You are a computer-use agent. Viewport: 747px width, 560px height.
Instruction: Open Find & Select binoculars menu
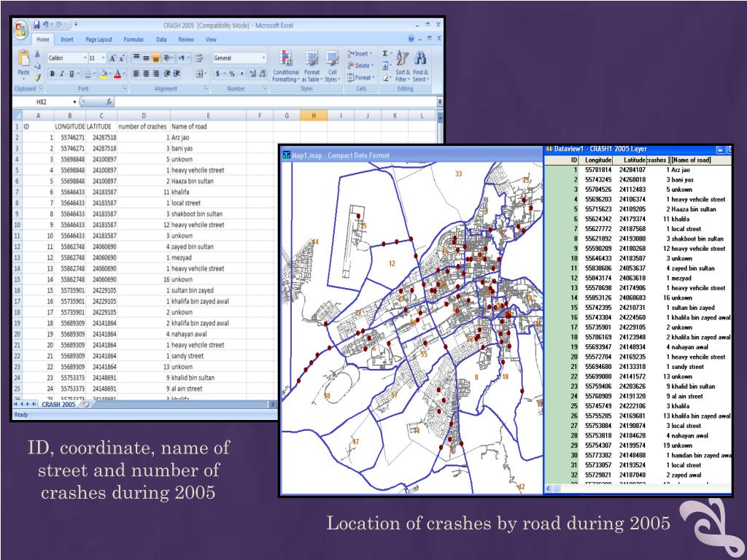tap(421, 66)
